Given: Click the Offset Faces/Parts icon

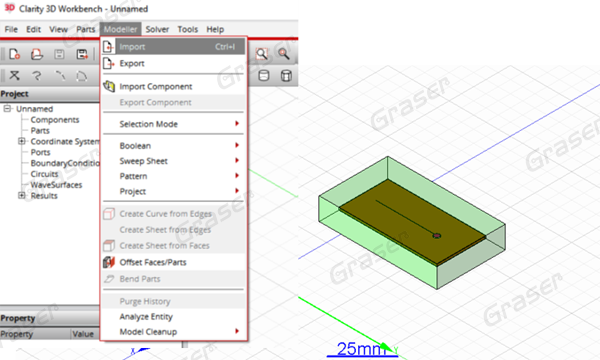Looking at the screenshot, I should [109, 262].
